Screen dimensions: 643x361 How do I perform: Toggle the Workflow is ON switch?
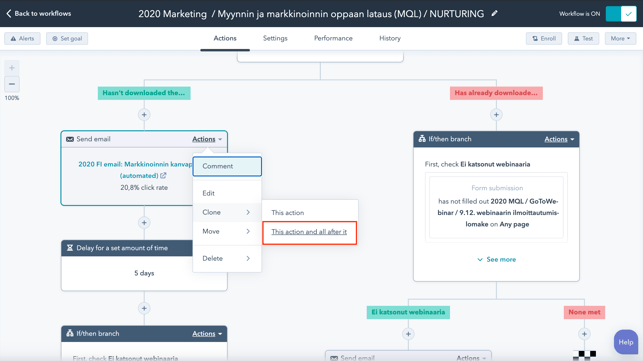[621, 14]
